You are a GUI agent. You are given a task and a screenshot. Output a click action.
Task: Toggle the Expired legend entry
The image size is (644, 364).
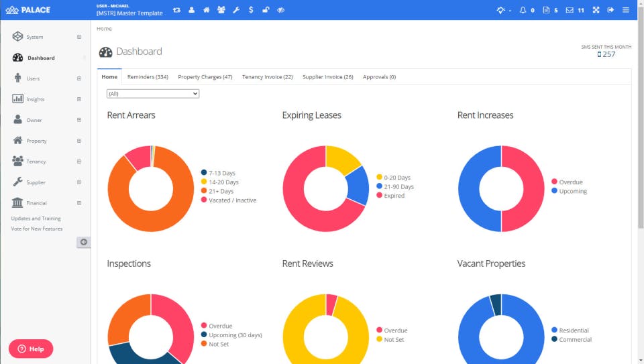pos(390,195)
